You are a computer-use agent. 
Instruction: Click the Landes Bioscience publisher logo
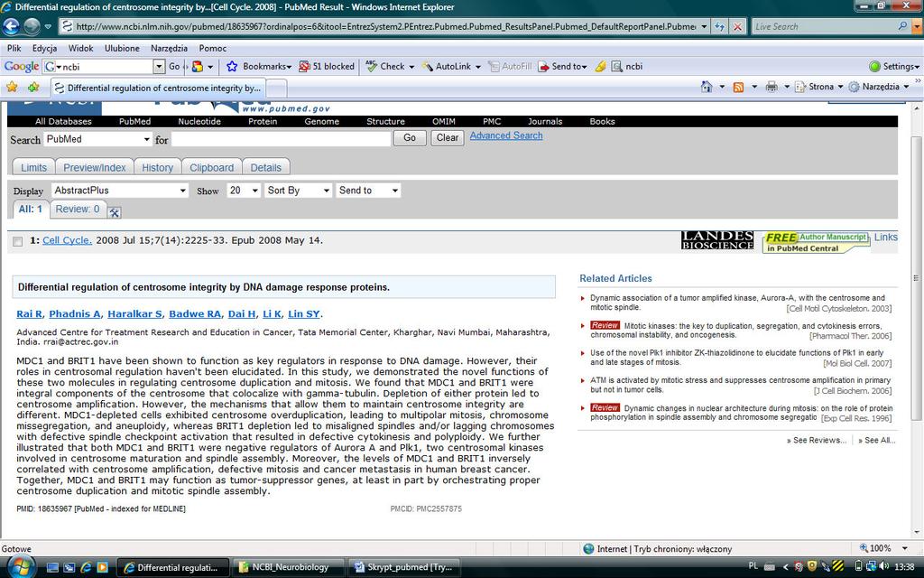coord(717,240)
